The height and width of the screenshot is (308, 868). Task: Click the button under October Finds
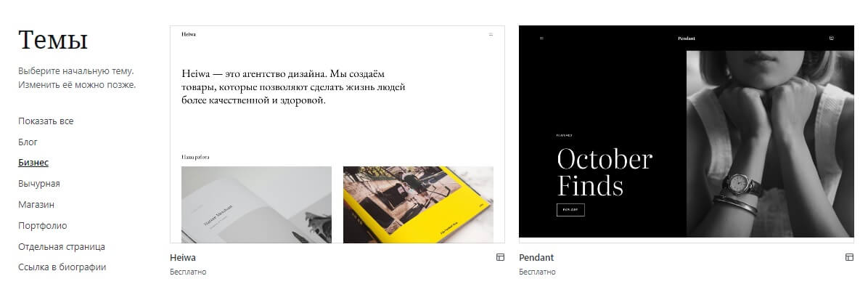coord(570,210)
